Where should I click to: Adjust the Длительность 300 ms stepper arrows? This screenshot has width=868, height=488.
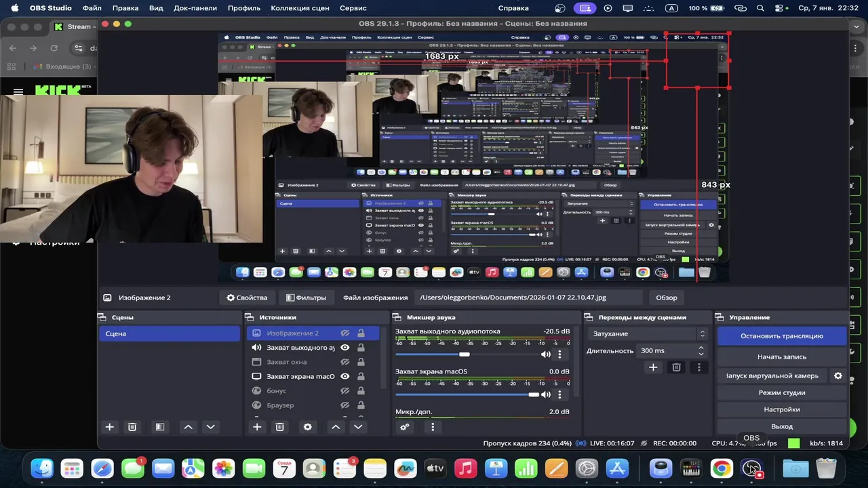coord(701,350)
